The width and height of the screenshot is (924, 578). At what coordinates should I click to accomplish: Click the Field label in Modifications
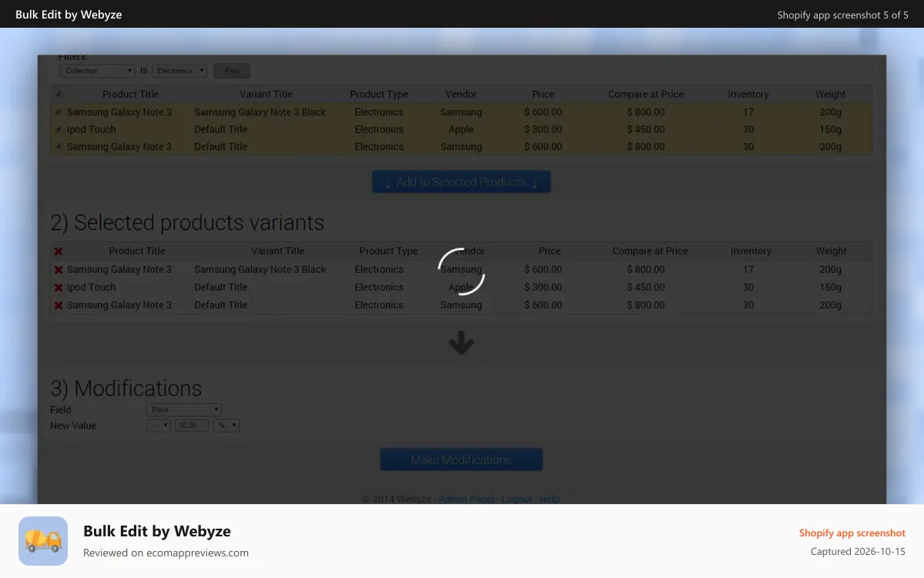pos(61,410)
